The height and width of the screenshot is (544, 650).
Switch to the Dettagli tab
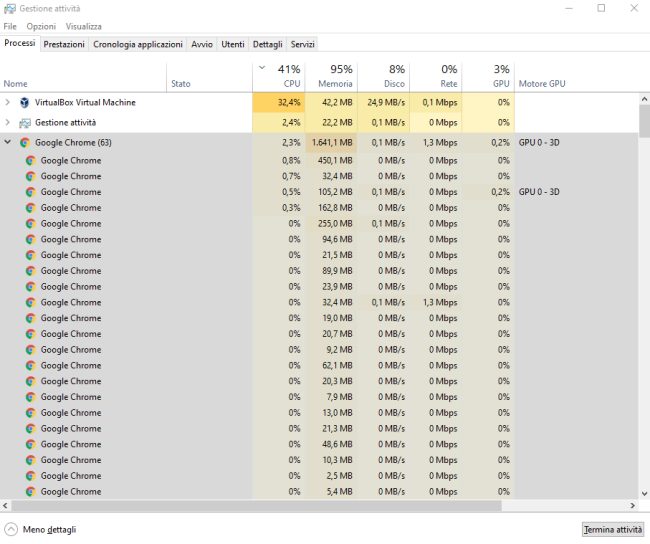pos(267,44)
